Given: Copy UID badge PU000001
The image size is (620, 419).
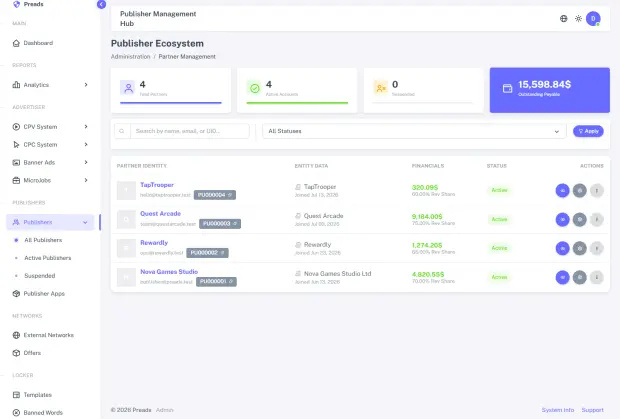Looking at the screenshot, I should tap(216, 281).
